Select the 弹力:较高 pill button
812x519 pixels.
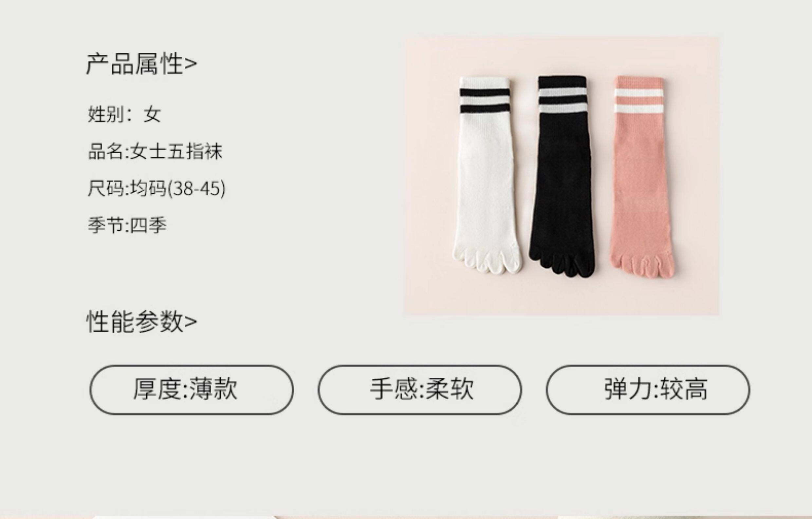pos(648,390)
